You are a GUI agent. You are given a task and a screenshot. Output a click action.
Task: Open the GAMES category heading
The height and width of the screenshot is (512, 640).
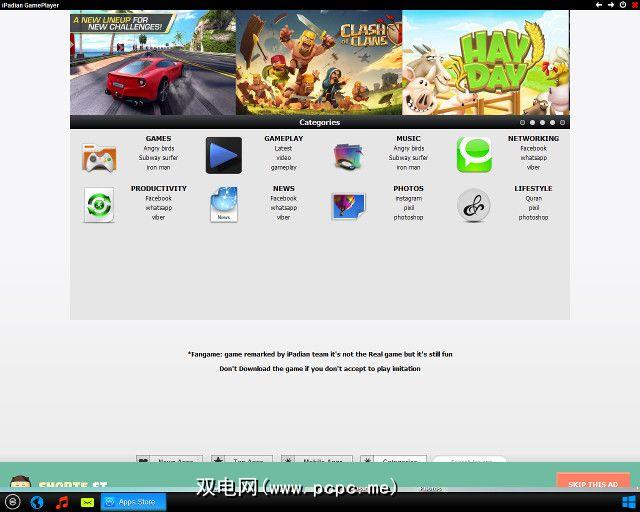158,138
